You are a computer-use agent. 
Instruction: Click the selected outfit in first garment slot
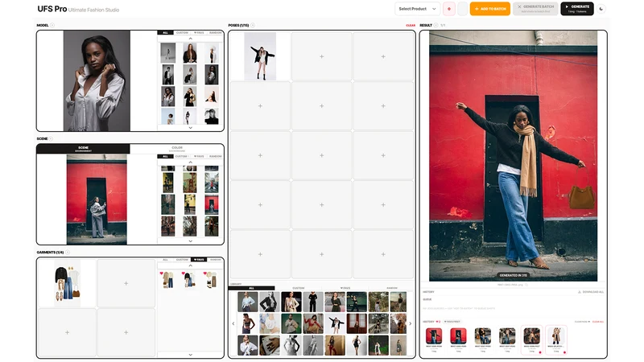tap(68, 283)
